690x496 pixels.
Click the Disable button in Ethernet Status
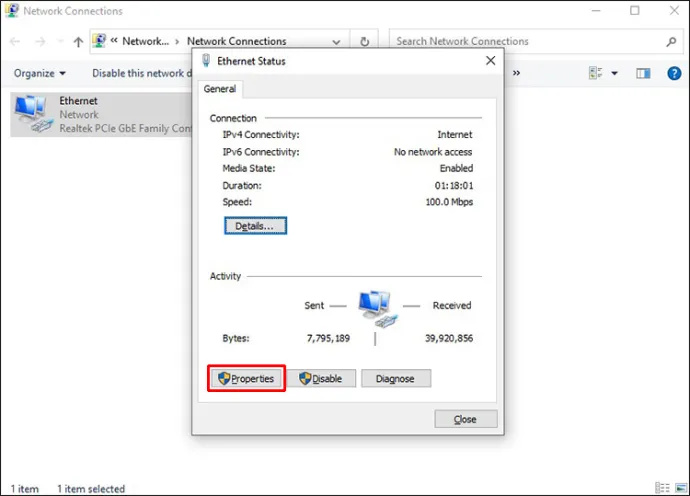321,378
